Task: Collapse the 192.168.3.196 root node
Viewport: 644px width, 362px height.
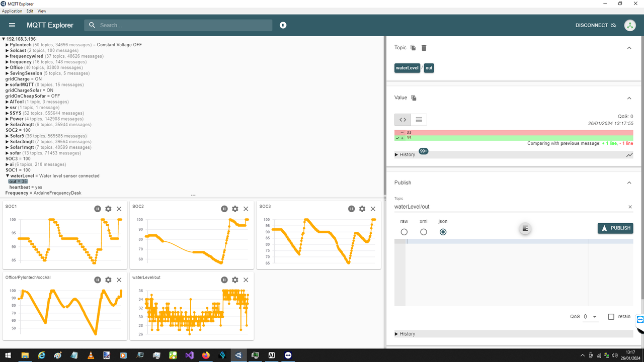Action: click(4, 39)
